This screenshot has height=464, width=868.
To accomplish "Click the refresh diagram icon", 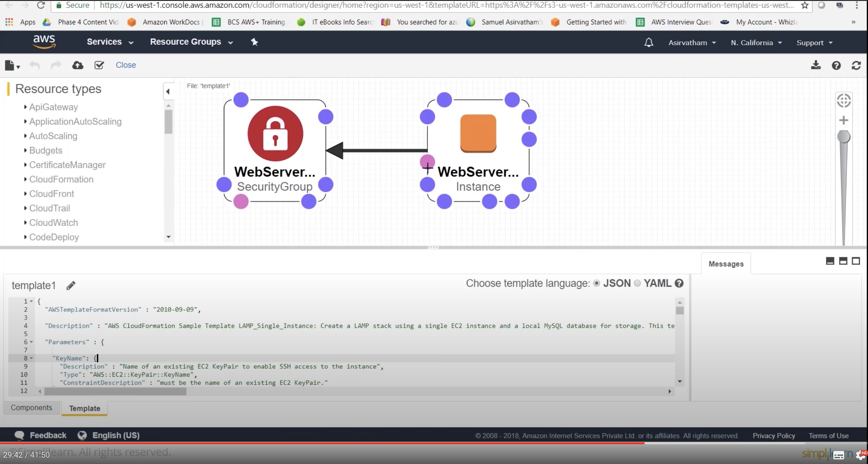I will (856, 65).
